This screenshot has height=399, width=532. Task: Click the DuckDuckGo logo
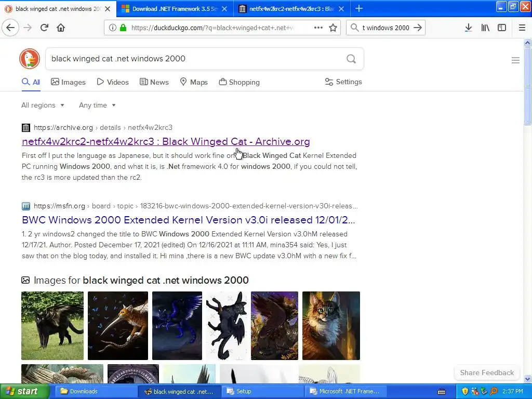[x=30, y=59]
